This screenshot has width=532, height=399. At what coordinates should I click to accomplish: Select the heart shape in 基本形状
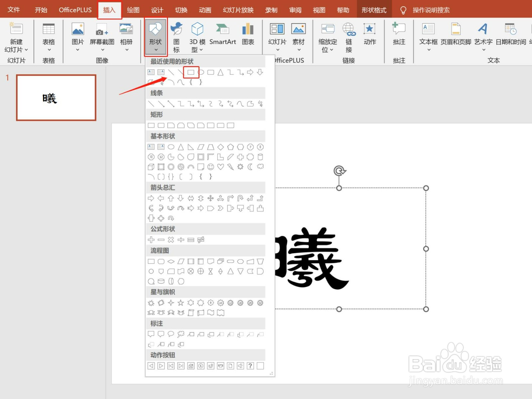coord(220,167)
